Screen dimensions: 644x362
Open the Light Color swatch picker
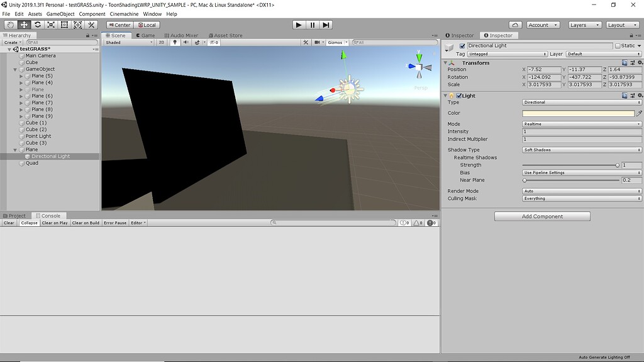(578, 112)
